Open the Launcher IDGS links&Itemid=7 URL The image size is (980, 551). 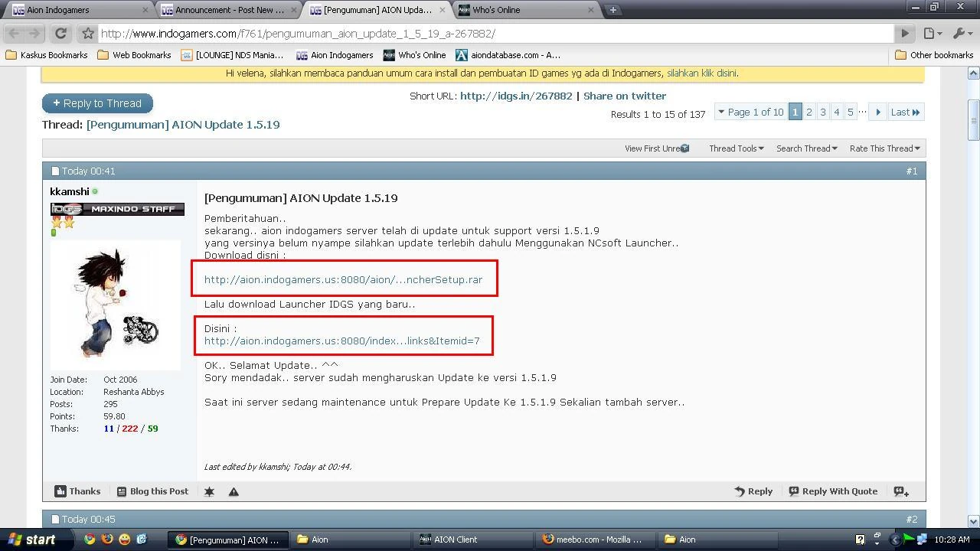click(x=341, y=341)
